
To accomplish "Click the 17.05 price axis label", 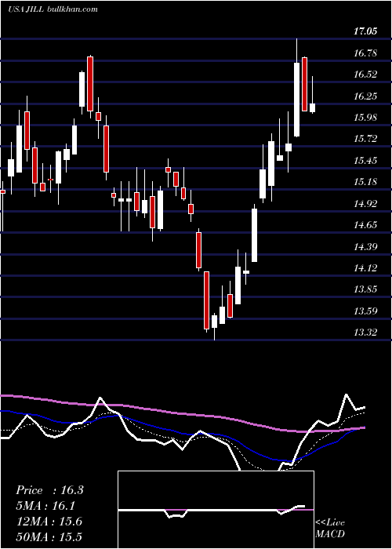I will click(x=365, y=31).
